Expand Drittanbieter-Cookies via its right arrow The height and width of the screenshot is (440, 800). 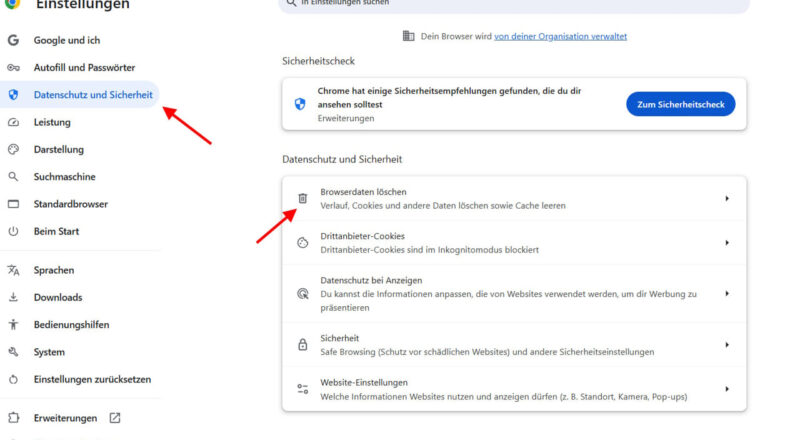727,242
